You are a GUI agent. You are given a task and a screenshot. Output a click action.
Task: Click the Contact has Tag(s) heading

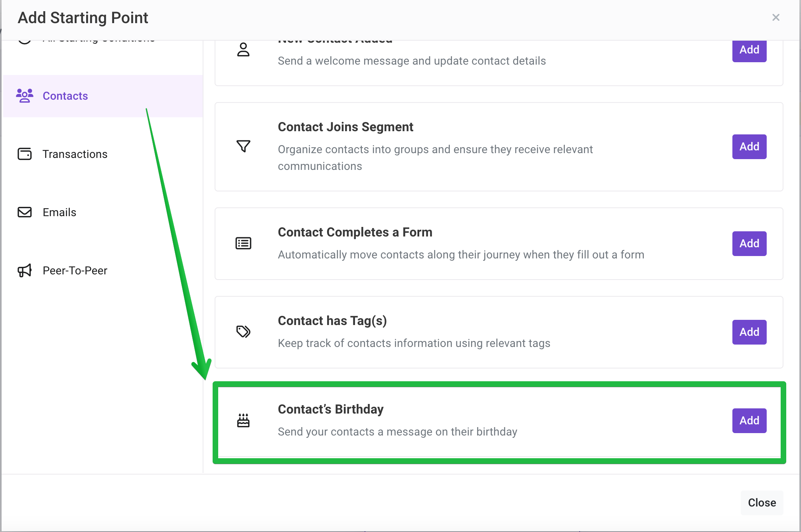[332, 321]
